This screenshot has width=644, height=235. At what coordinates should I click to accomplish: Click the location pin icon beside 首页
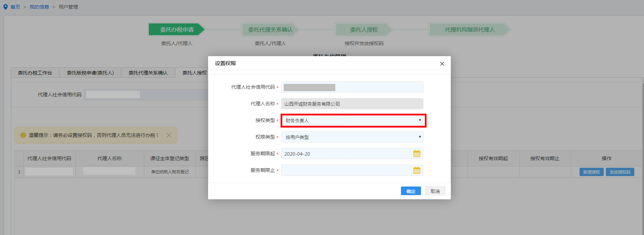[5, 7]
